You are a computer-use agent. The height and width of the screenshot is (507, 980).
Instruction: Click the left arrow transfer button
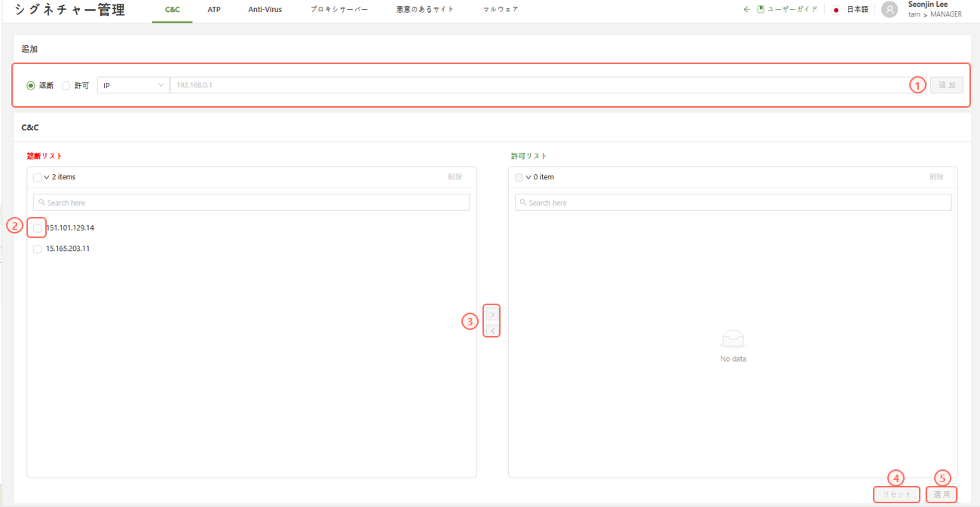(492, 331)
